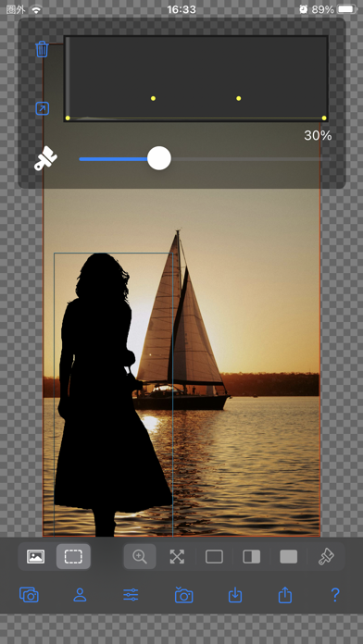The width and height of the screenshot is (363, 644).
Task: Tap the right middle yellow curve point
Action: click(238, 98)
